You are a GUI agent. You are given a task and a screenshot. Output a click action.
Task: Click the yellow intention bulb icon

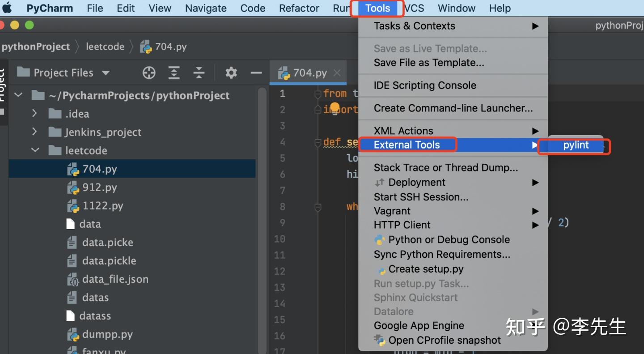coord(335,107)
